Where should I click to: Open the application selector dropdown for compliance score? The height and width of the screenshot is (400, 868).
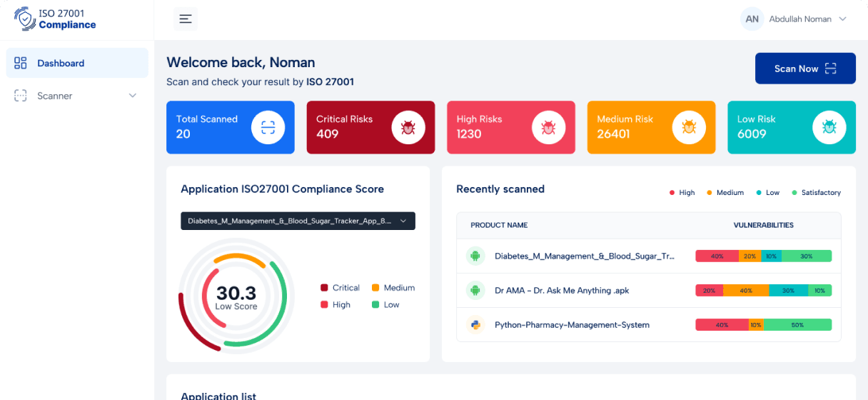(x=298, y=221)
